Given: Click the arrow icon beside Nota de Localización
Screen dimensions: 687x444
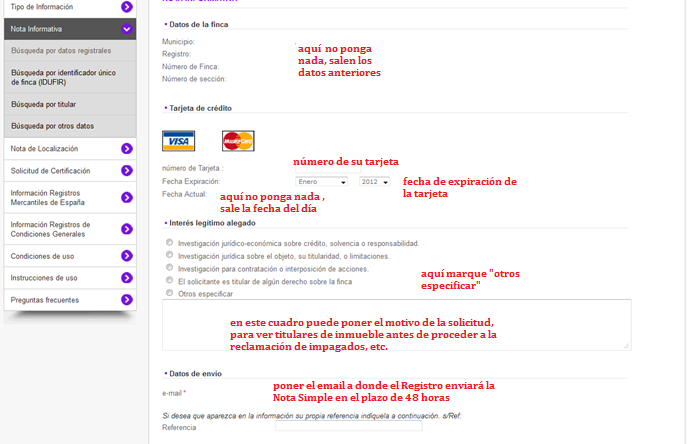Looking at the screenshot, I should pyautogui.click(x=127, y=149).
